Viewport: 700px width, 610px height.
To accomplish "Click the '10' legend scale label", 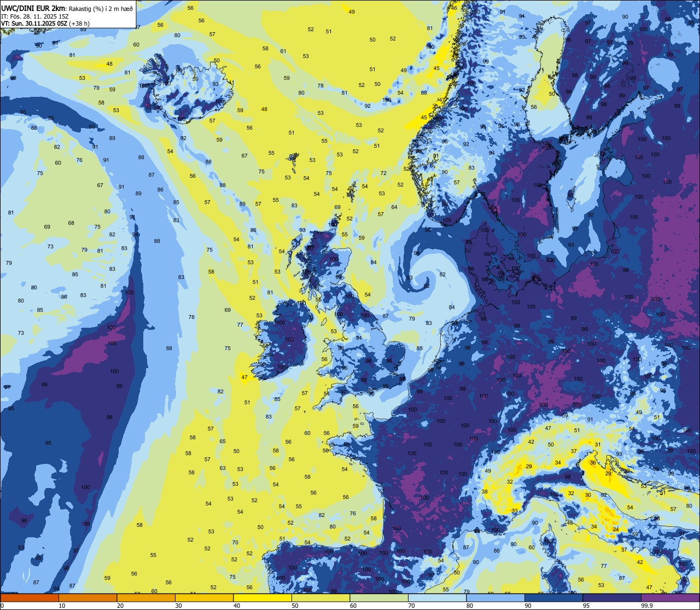I will pos(62,606).
